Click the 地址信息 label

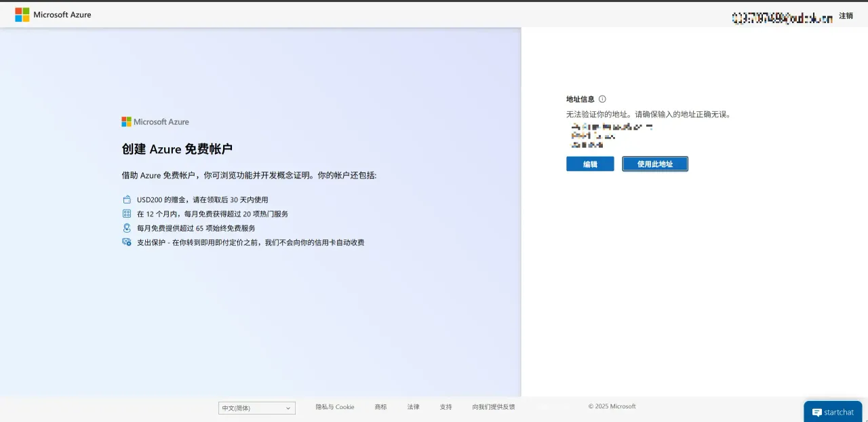point(580,99)
